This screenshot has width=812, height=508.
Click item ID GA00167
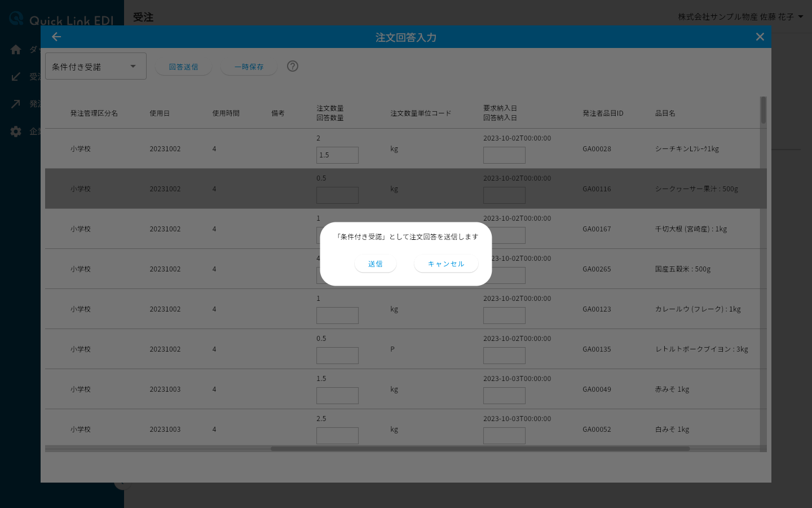click(597, 229)
